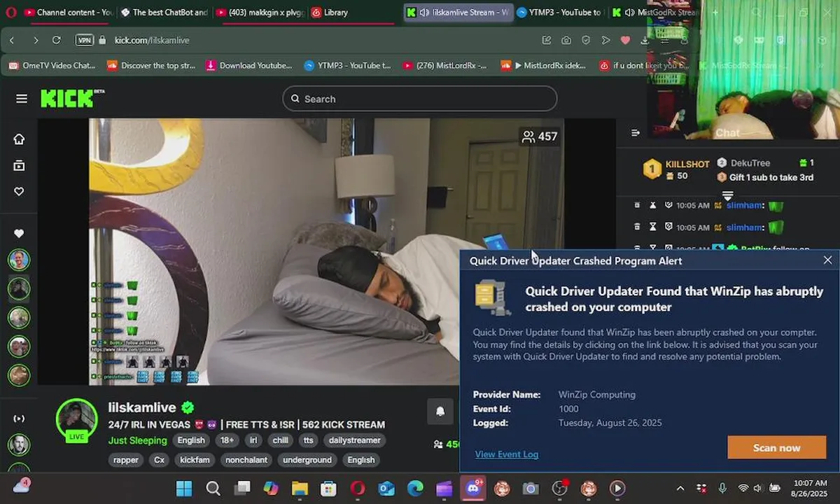
Task: Open the shield privacy protection icon
Action: tap(586, 40)
